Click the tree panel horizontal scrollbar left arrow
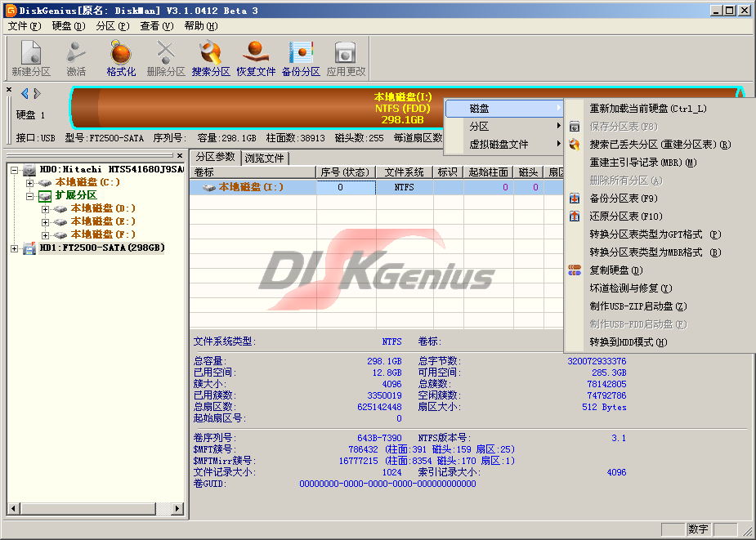Viewport: 756px width, 540px height. [x=14, y=508]
